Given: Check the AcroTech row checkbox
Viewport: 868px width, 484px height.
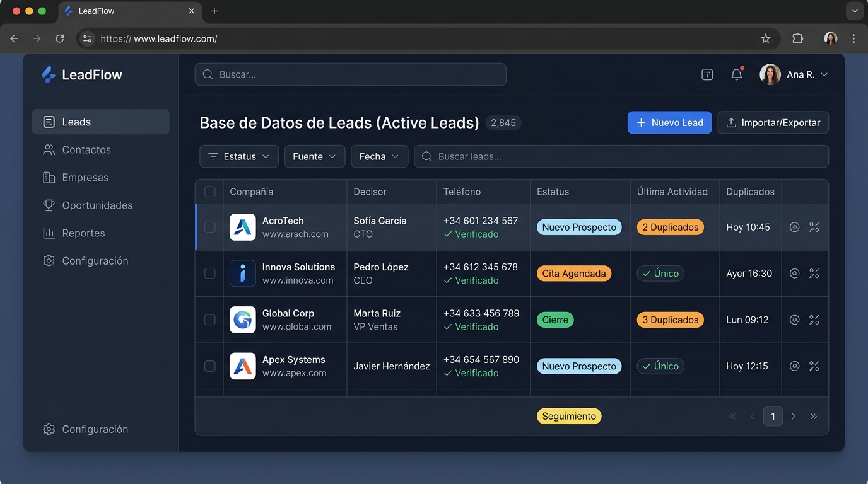Looking at the screenshot, I should pos(210,227).
